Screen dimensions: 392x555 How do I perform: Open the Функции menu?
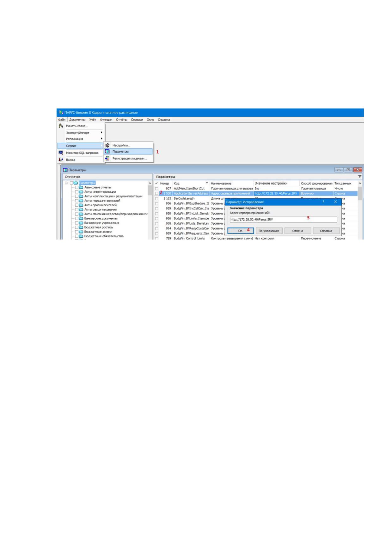[106, 120]
